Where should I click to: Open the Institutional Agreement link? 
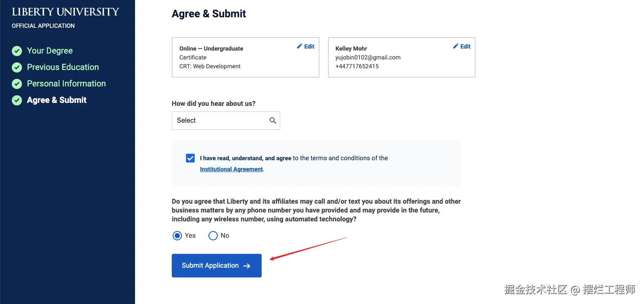[231, 169]
